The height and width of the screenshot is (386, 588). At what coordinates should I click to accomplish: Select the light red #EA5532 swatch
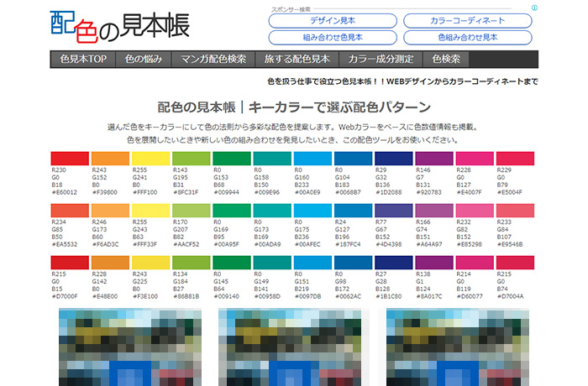pos(70,211)
